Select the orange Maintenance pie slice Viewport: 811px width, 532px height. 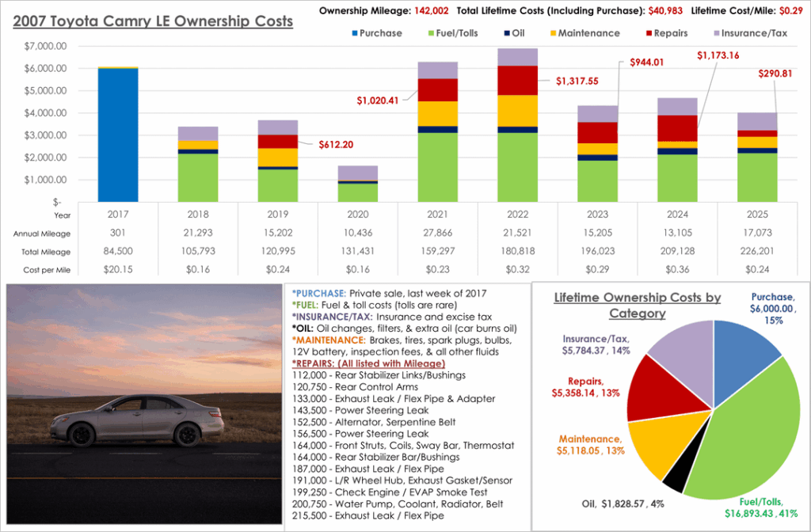click(665, 439)
